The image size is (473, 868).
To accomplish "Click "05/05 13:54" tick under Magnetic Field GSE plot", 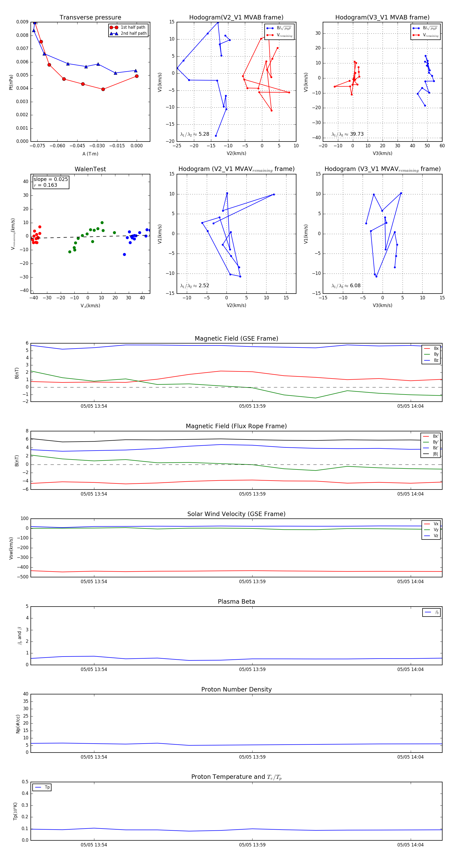I will (94, 406).
